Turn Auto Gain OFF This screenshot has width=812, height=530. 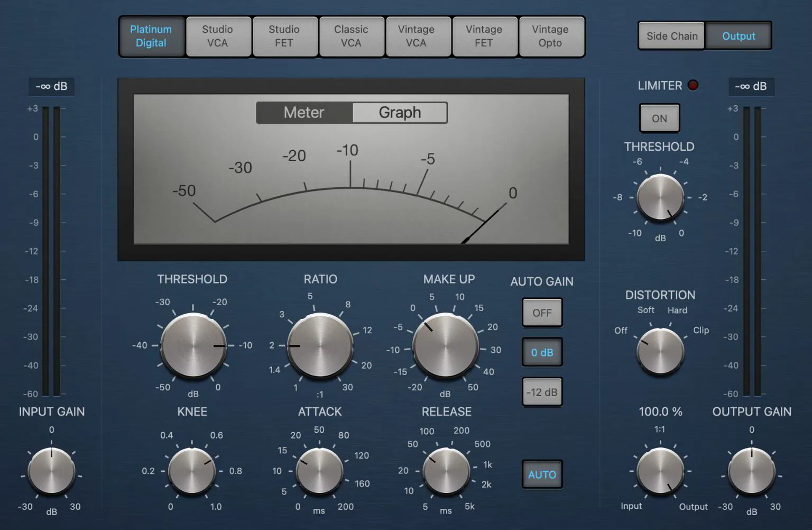[x=542, y=313]
